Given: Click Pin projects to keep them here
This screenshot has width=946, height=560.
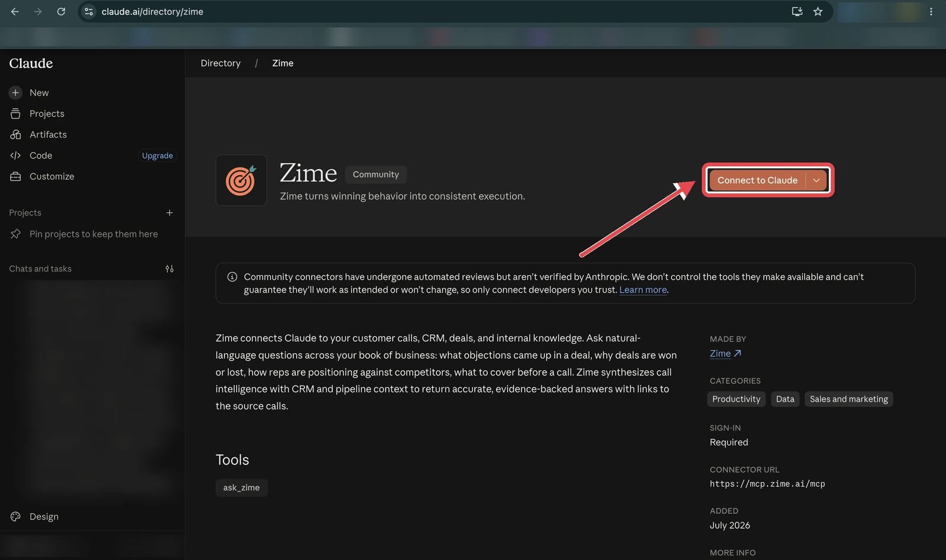Looking at the screenshot, I should pyautogui.click(x=94, y=234).
